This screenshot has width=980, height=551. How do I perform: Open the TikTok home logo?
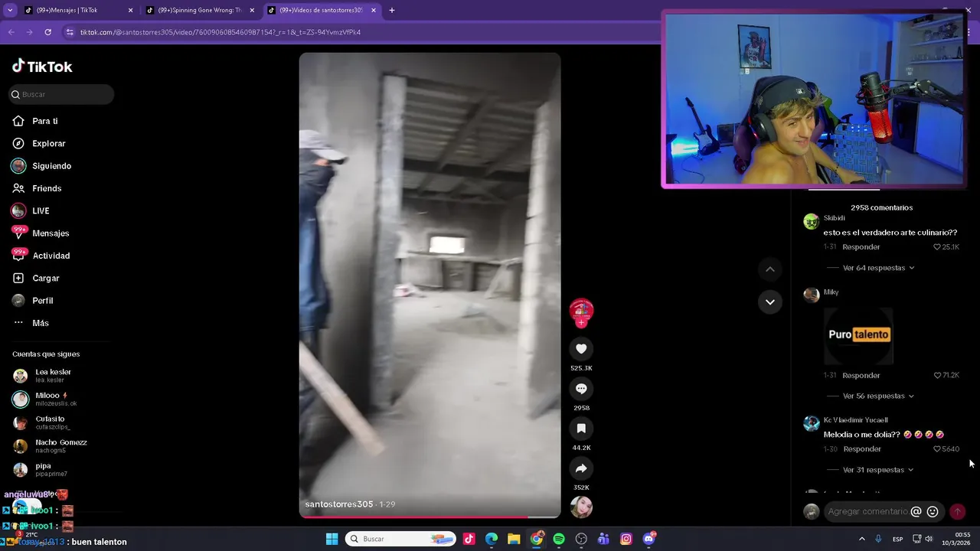42,67
